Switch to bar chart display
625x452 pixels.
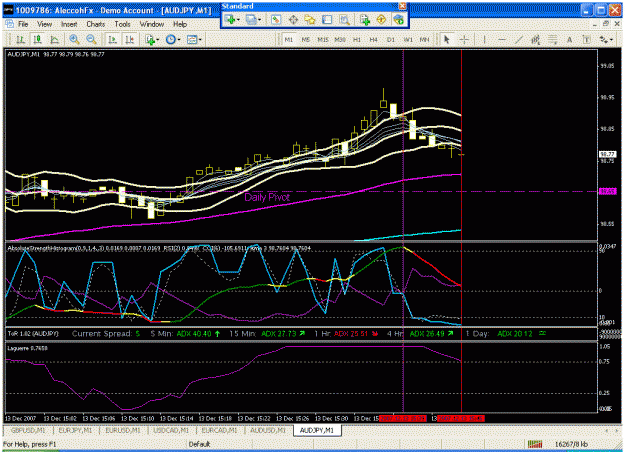pos(20,39)
